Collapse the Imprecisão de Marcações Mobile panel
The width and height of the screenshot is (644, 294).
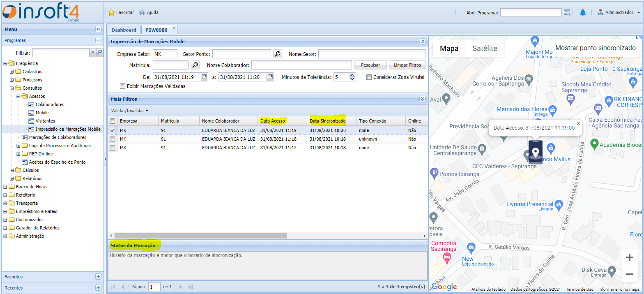coord(422,42)
